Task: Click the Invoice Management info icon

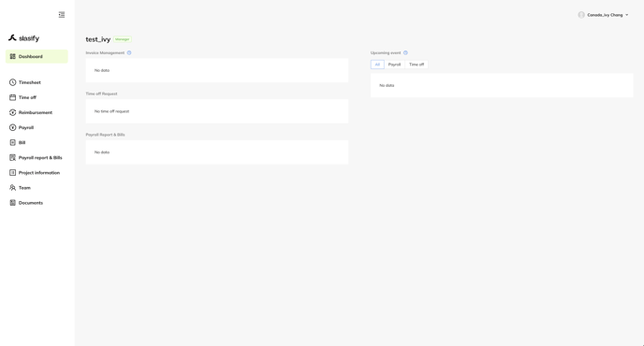Action: [129, 52]
